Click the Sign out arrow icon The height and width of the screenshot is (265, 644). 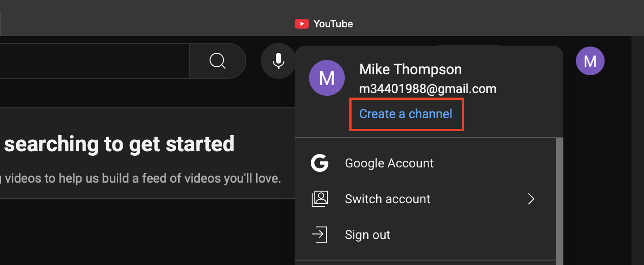(x=320, y=235)
